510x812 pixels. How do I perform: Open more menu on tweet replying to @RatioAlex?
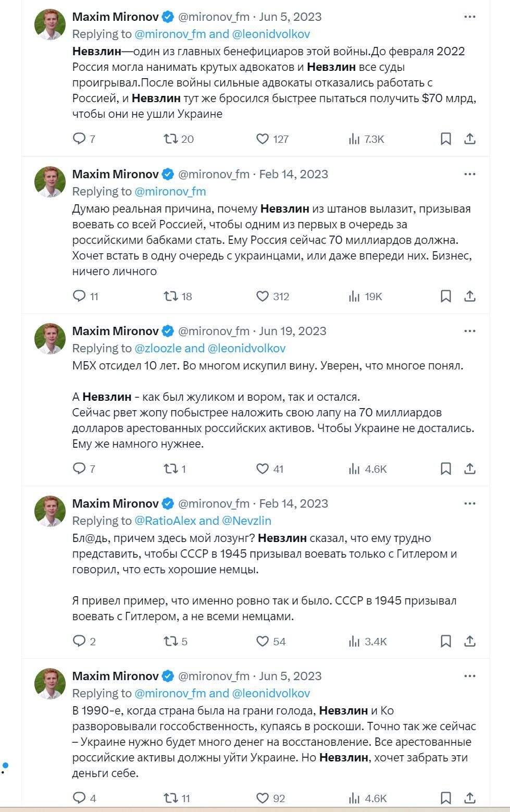(470, 503)
